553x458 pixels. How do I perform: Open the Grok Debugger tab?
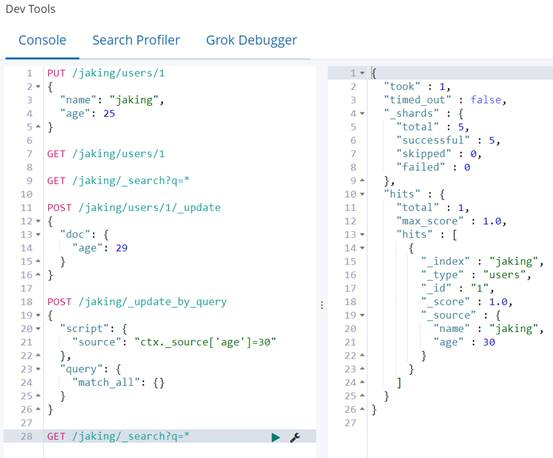pos(251,41)
